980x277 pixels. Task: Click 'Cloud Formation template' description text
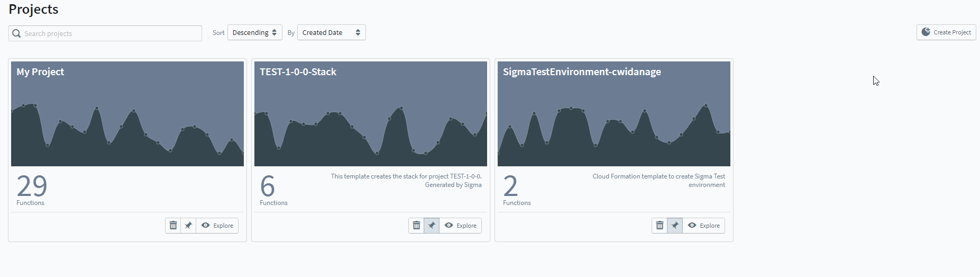[659, 181]
